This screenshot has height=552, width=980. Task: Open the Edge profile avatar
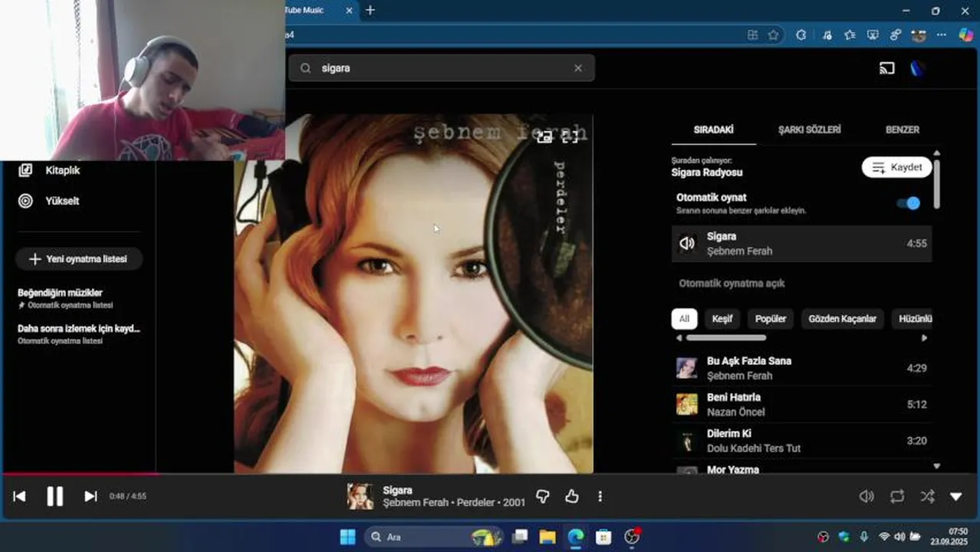[918, 35]
